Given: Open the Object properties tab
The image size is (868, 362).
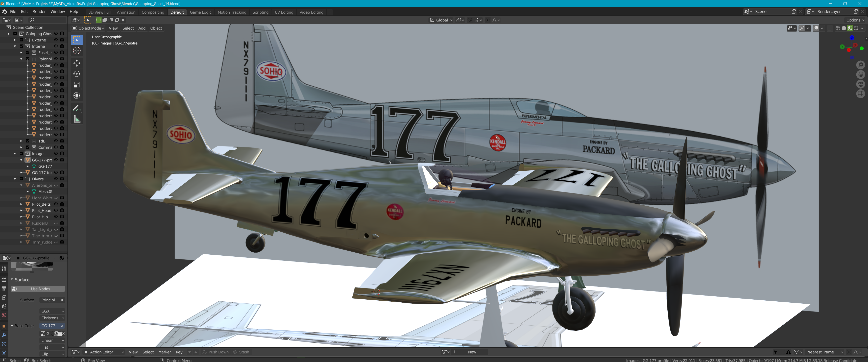Looking at the screenshot, I should 4,326.
